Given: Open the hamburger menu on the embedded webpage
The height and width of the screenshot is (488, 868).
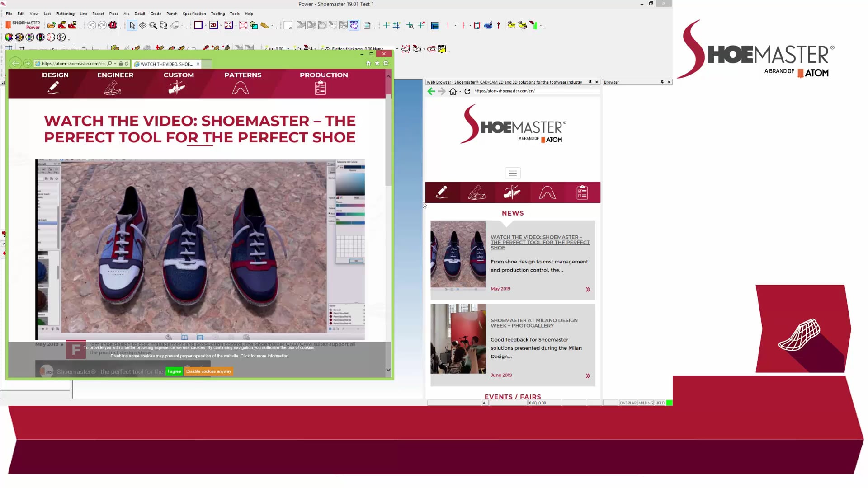Looking at the screenshot, I should 512,173.
